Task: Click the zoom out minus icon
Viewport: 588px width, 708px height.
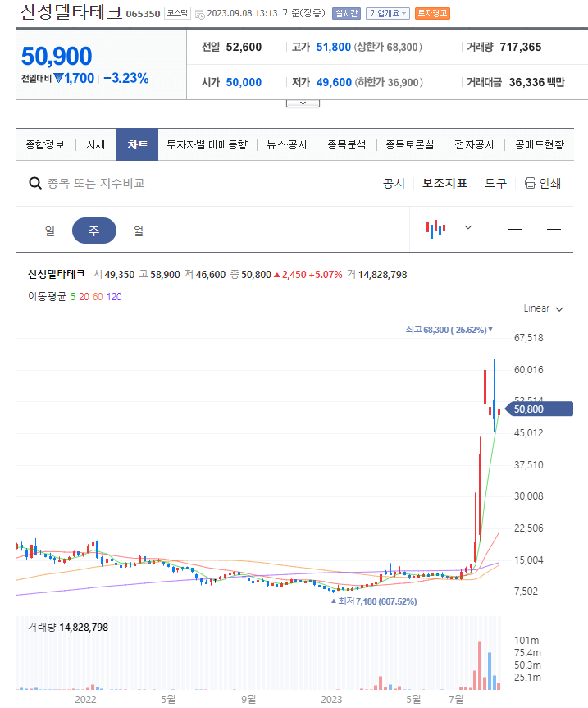Action: [514, 229]
